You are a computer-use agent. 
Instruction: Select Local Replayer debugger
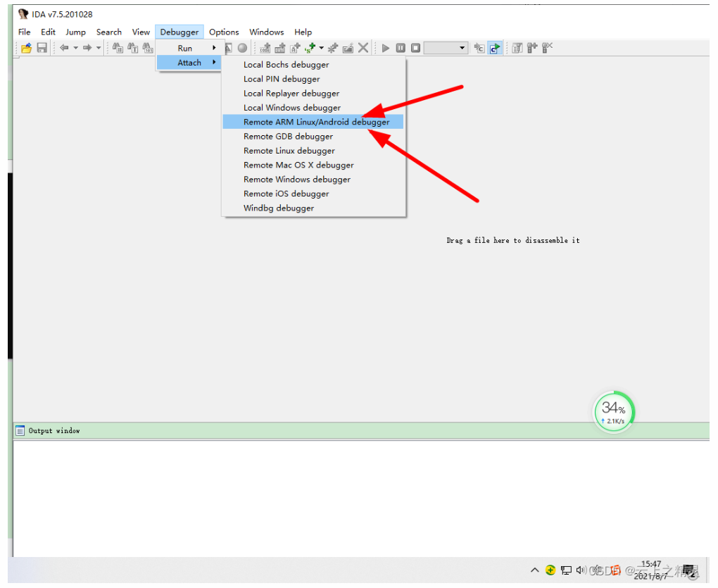point(313,94)
